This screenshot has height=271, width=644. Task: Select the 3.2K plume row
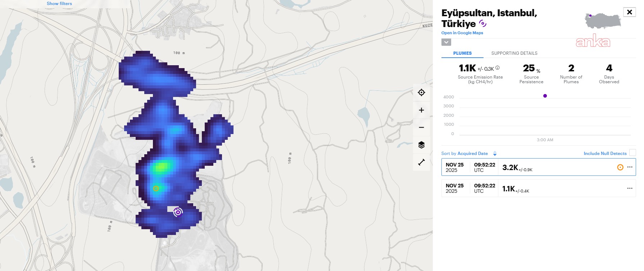(x=539, y=167)
